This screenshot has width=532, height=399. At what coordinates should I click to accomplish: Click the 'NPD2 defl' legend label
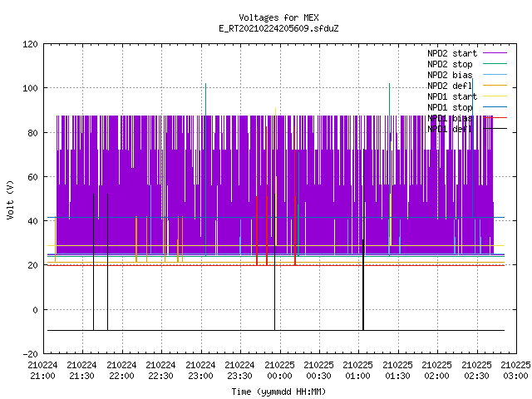point(450,86)
